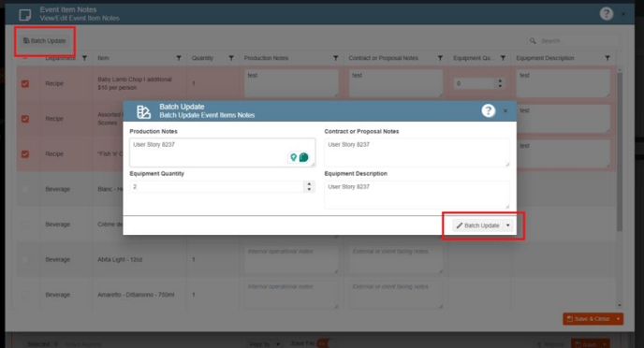Click the 'Quantity' column header
644x348 pixels.
pyautogui.click(x=202, y=58)
